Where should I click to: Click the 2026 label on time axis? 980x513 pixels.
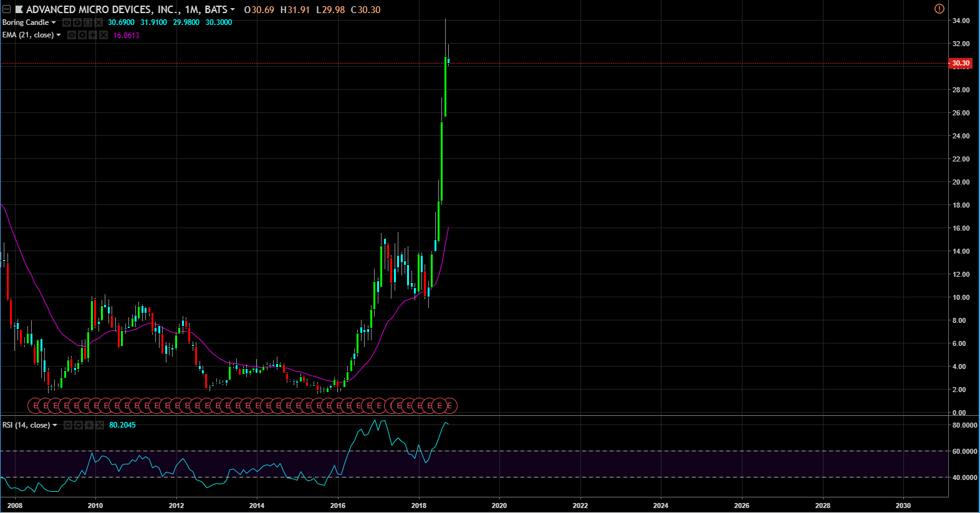click(x=742, y=506)
